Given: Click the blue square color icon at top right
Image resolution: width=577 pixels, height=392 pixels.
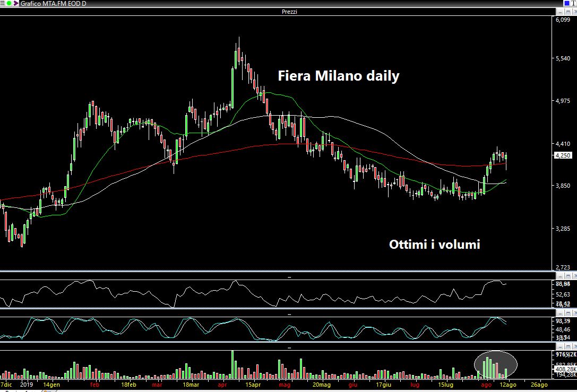Looking at the screenshot, I should (567, 3).
